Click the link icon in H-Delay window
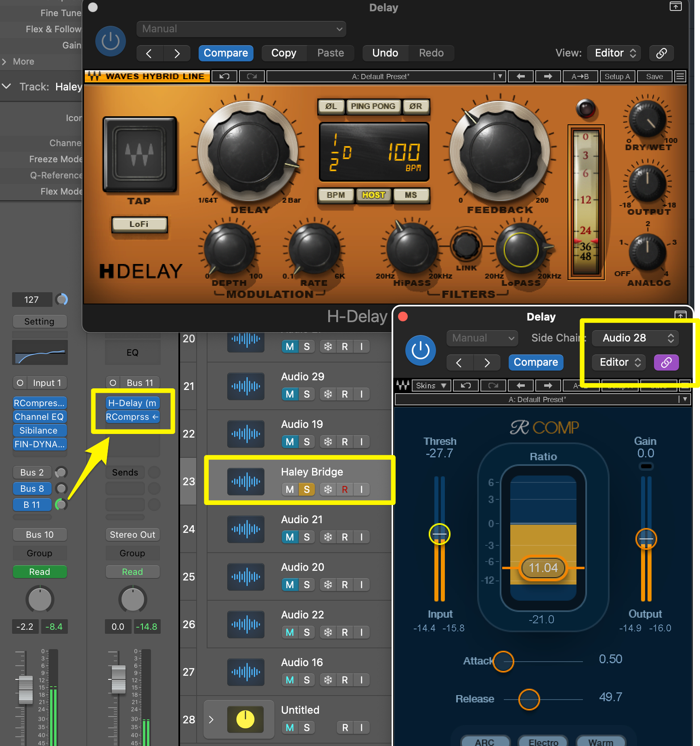Viewport: 700px width, 746px height. 661,53
